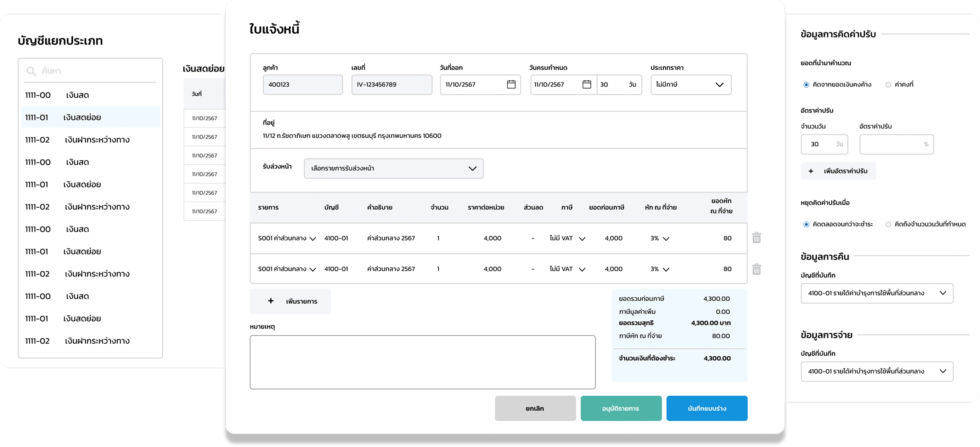This screenshot has width=980, height=447.
Task: Delete the first invoice line item
Action: point(756,238)
